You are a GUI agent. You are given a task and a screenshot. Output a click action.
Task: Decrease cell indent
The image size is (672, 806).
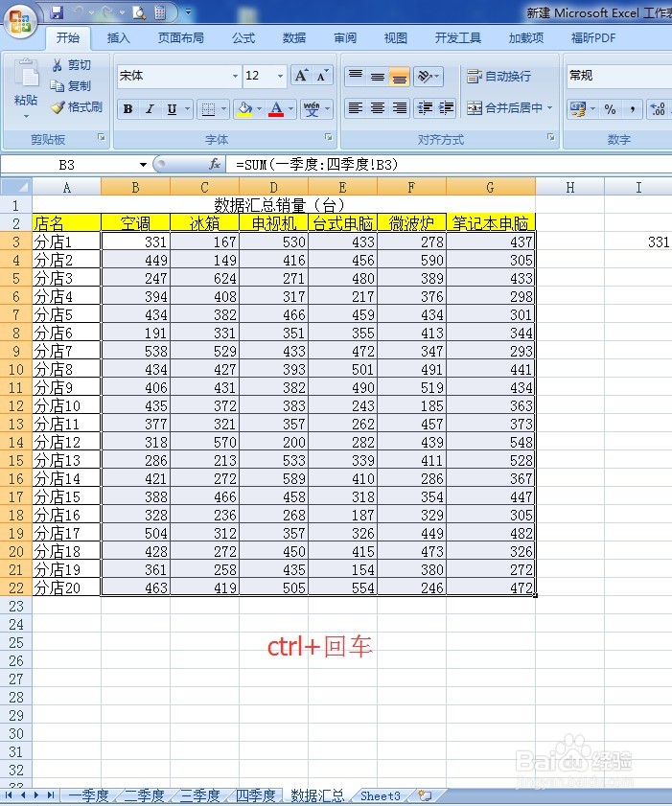click(425, 108)
